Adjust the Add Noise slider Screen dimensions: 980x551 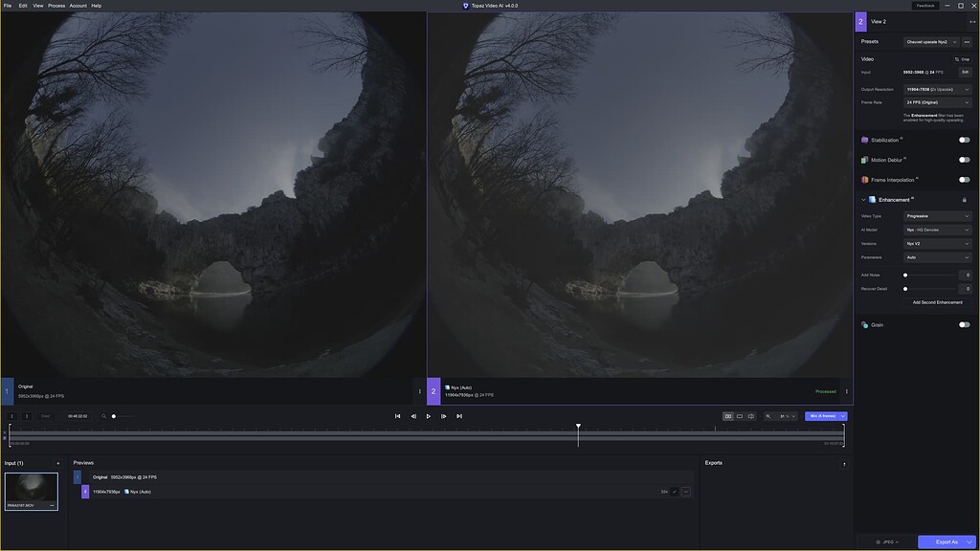(905, 275)
